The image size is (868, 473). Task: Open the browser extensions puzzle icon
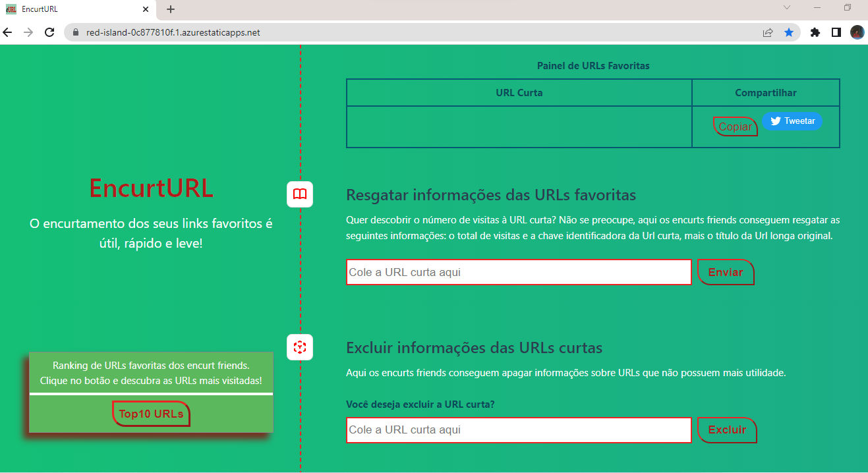pos(815,32)
